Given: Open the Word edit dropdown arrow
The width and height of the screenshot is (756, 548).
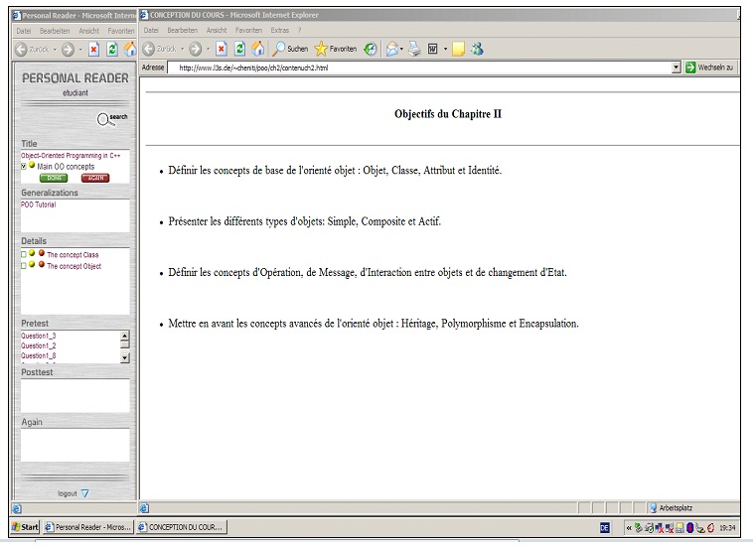Looking at the screenshot, I should [445, 50].
